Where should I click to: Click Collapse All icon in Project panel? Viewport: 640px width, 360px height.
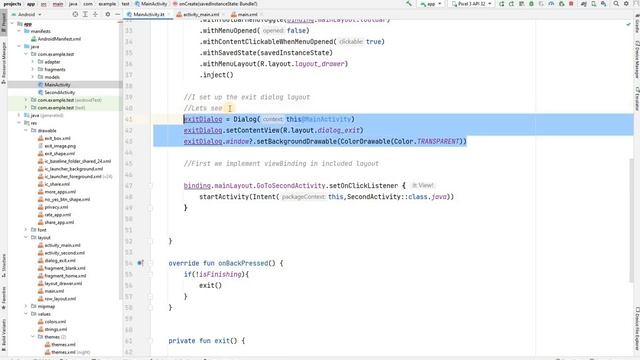[x=95, y=14]
